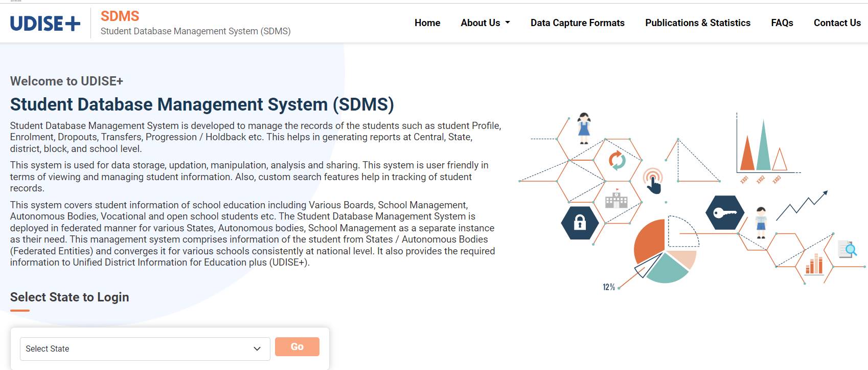Viewport: 868px width, 370px height.
Task: Click the large 'Student Database Management System (SDMS)' heading
Action: coord(202,104)
